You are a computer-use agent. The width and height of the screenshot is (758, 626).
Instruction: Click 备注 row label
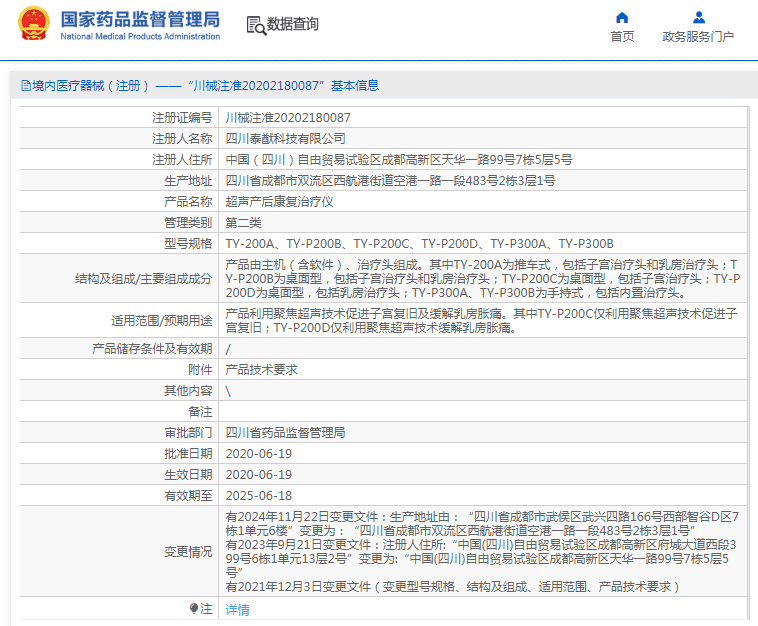coord(200,412)
